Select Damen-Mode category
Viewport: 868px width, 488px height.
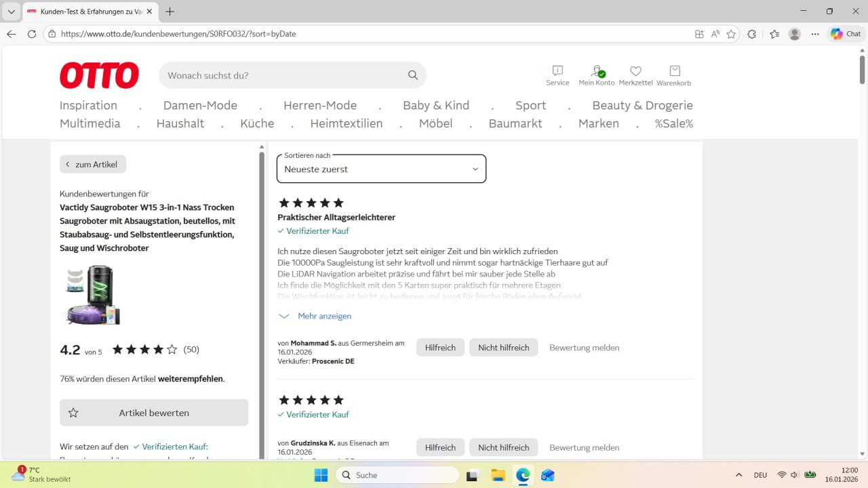tap(200, 105)
